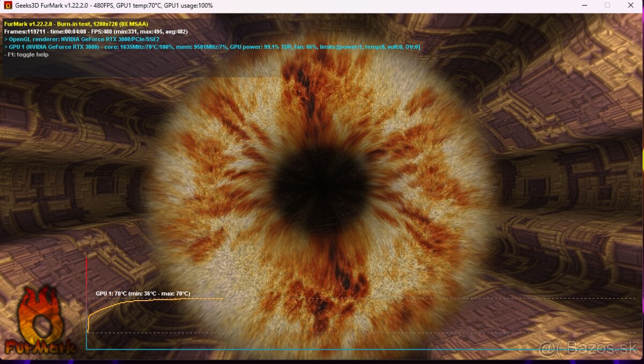Close the FurMark window
The image size is (644, 364).
coord(631,5)
